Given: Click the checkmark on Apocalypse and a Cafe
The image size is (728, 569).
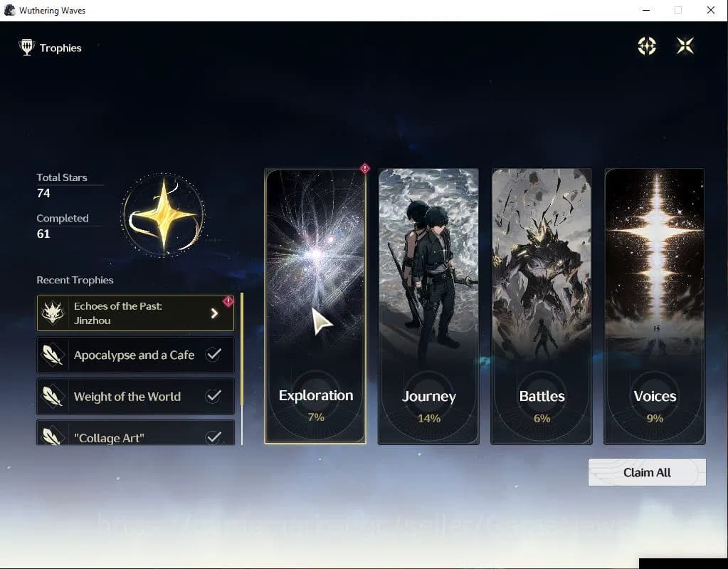Looking at the screenshot, I should 213,355.
